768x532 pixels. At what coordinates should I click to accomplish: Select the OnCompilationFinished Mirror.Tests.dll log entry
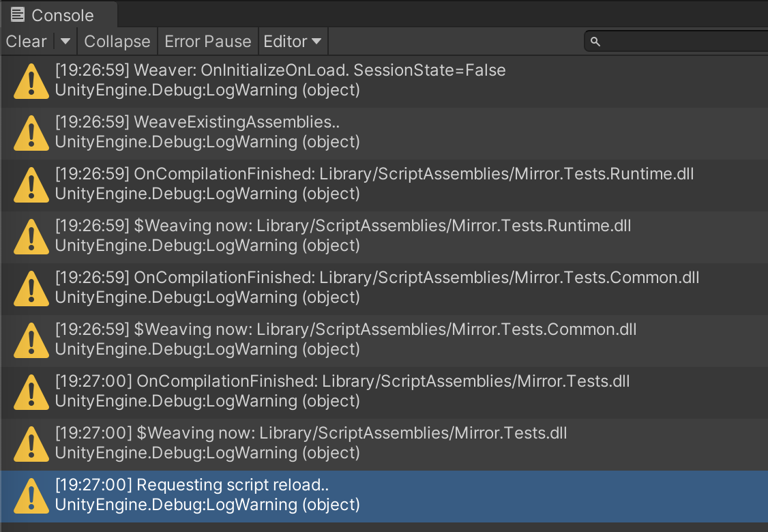pos(273,391)
